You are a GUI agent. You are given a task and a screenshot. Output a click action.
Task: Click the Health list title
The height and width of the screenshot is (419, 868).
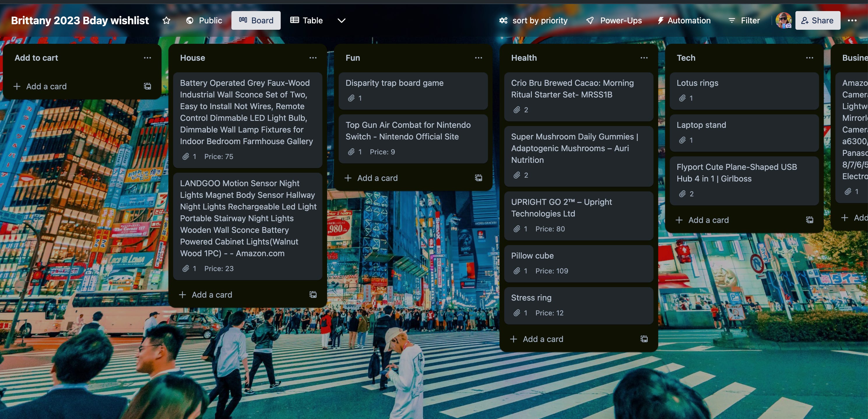[524, 58]
